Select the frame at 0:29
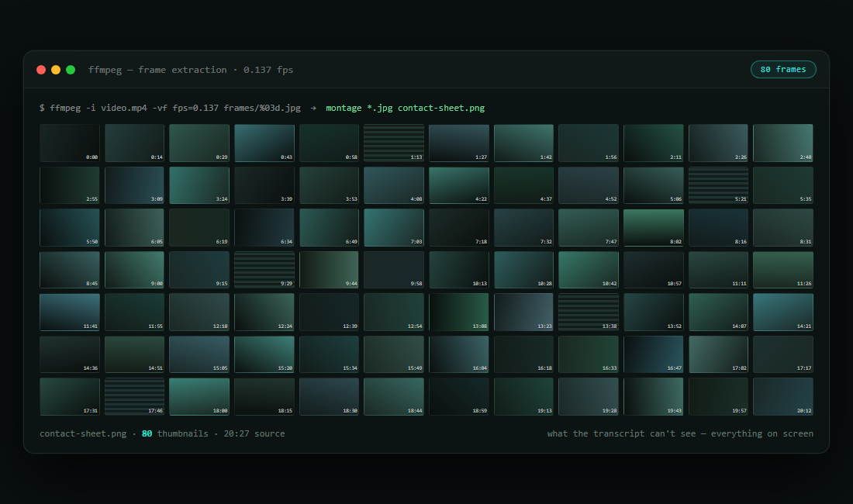Image resolution: width=853 pixels, height=504 pixels. [199, 143]
